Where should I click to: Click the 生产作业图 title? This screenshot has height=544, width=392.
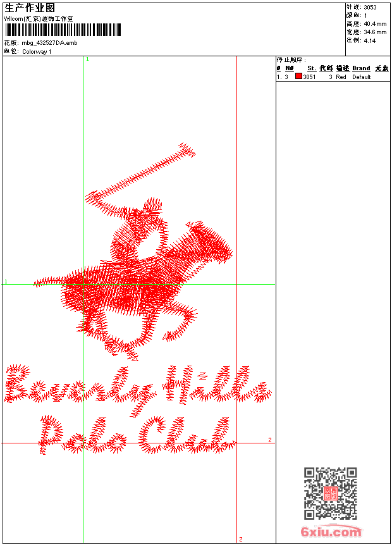click(30, 8)
